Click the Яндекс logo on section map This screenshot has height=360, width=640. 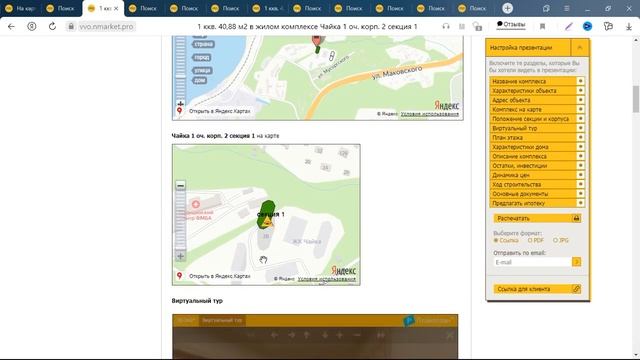point(343,270)
